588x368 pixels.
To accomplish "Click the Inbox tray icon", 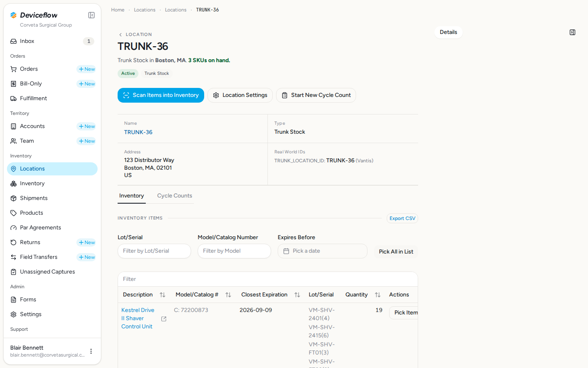I will tap(13, 41).
